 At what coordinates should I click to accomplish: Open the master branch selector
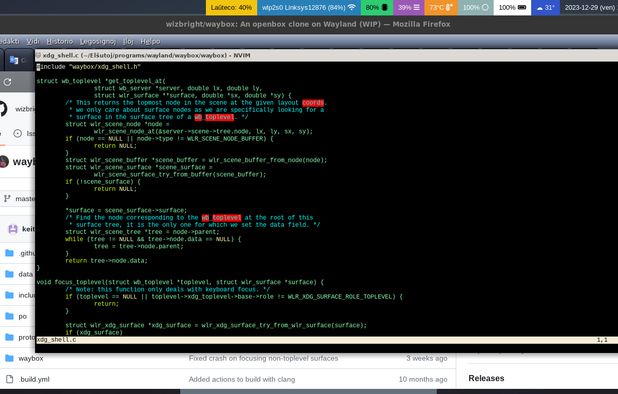coord(20,199)
